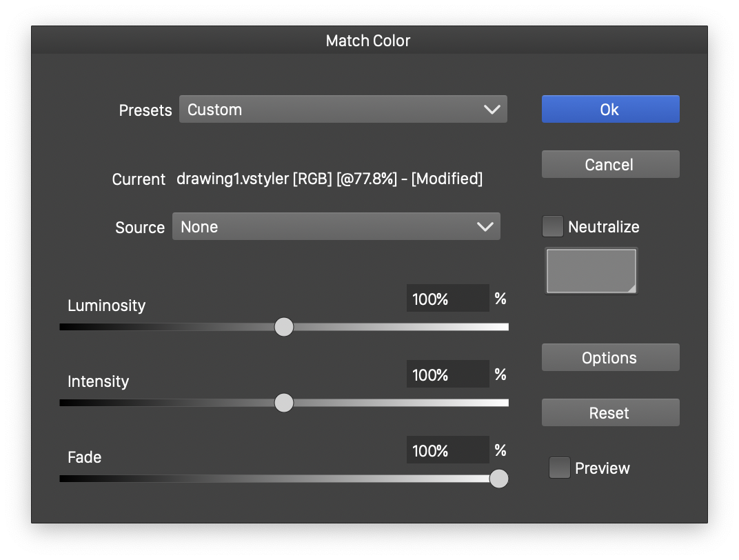Click the Source dropdown chevron arrow
The width and height of the screenshot is (739, 560).
[485, 226]
